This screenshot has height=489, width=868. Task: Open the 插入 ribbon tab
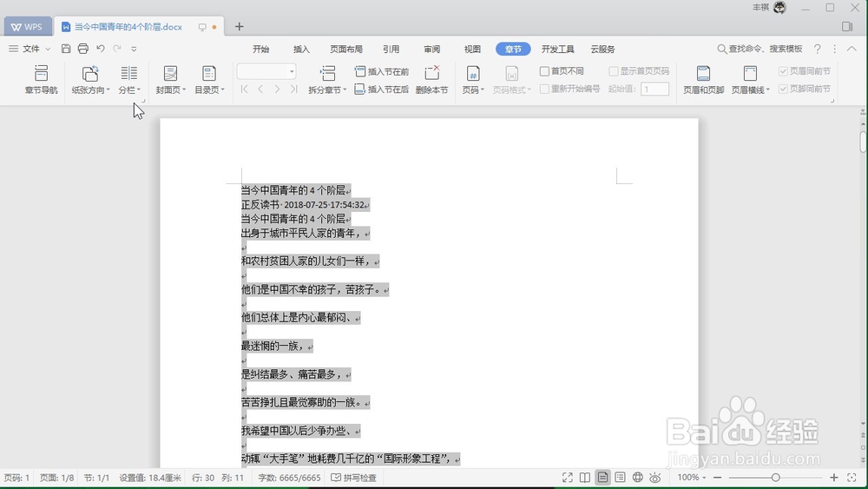[301, 50]
